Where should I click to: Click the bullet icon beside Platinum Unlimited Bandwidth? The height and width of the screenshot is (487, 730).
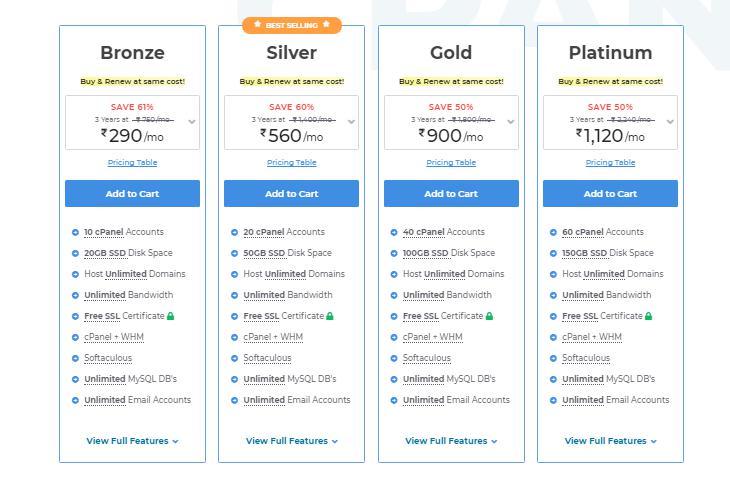(x=553, y=295)
